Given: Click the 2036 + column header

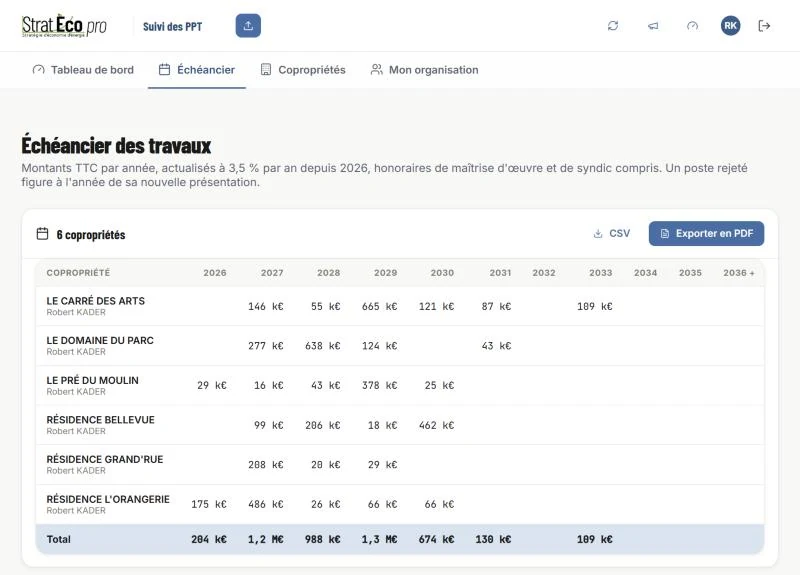Looking at the screenshot, I should pos(739,273).
